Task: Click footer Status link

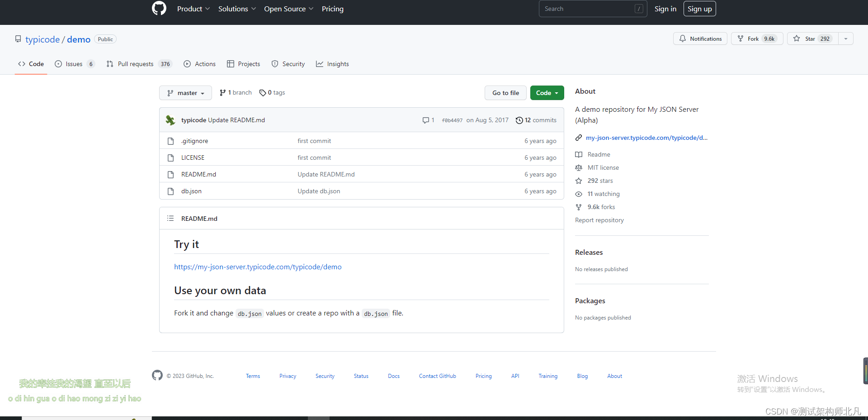Action: tap(361, 376)
